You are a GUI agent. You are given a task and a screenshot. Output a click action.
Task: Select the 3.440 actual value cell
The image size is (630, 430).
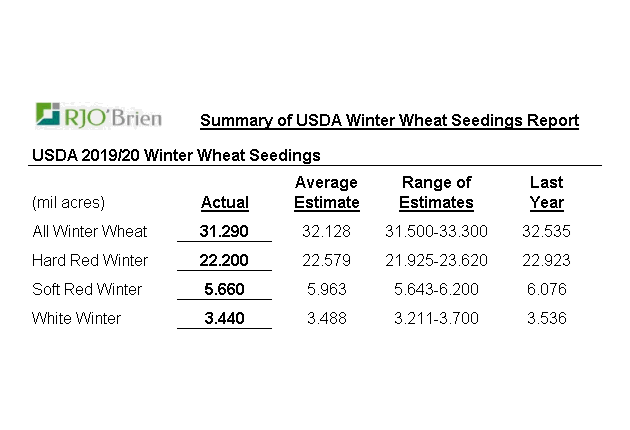225,318
